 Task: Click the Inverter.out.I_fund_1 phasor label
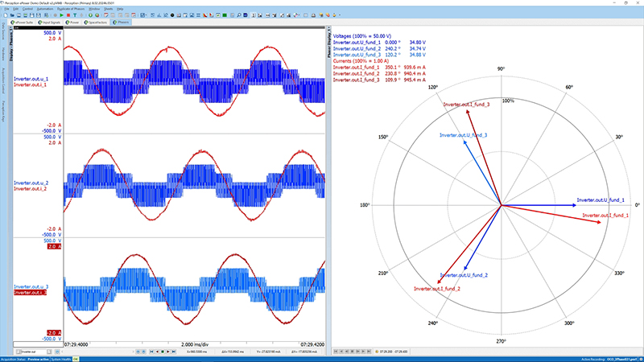pyautogui.click(x=605, y=216)
